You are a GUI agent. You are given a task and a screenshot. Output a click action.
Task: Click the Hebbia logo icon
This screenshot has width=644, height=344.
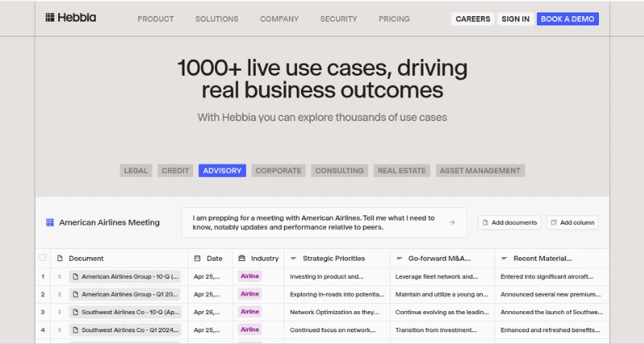click(x=50, y=18)
